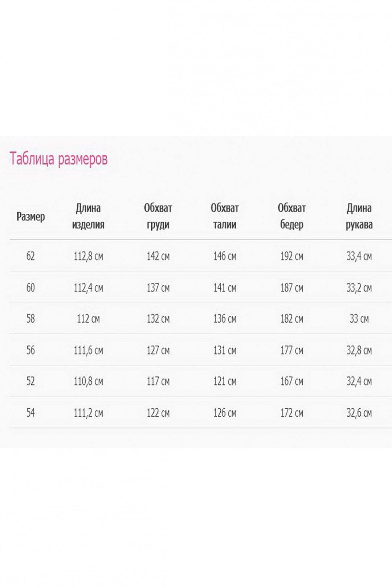Choose size 58 row label
The image size is (392, 588).
pos(30,319)
